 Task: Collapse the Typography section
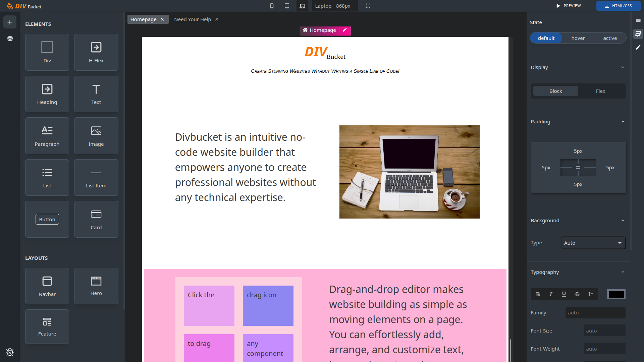click(x=623, y=272)
